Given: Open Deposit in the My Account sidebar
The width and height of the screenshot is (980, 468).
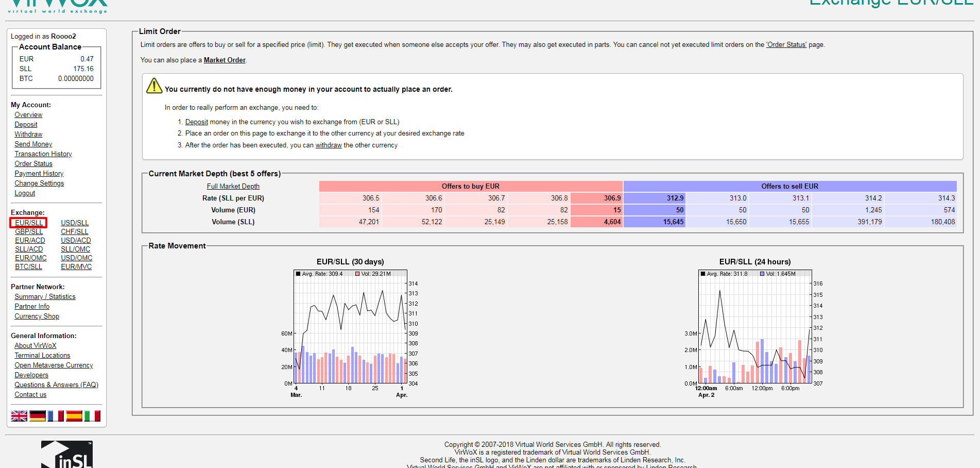Looking at the screenshot, I should click(26, 125).
